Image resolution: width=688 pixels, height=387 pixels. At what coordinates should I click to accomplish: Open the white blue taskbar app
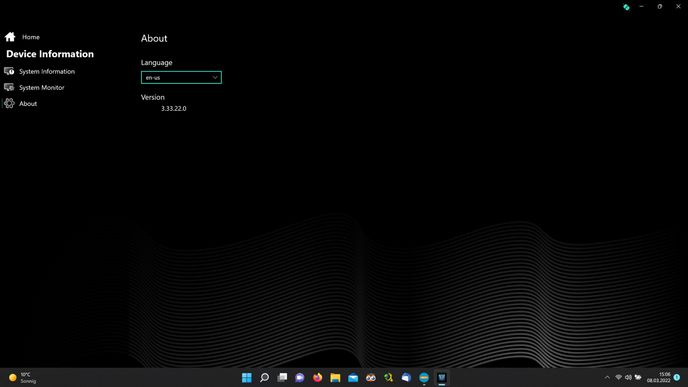(406, 377)
